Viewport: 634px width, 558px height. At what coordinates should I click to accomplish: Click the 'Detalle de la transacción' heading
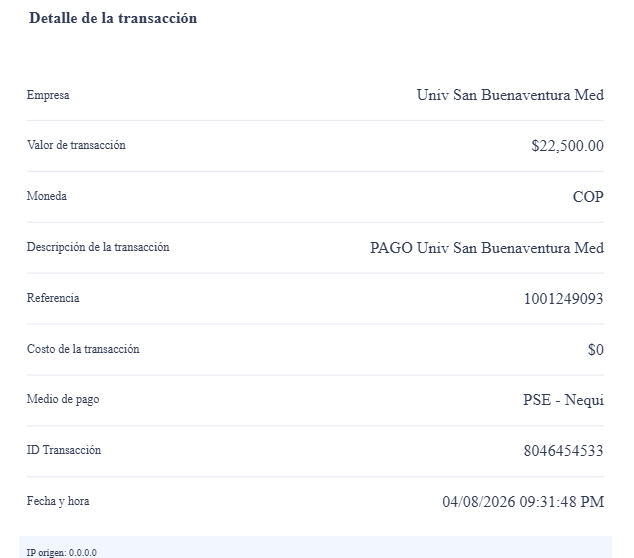[x=113, y=18]
